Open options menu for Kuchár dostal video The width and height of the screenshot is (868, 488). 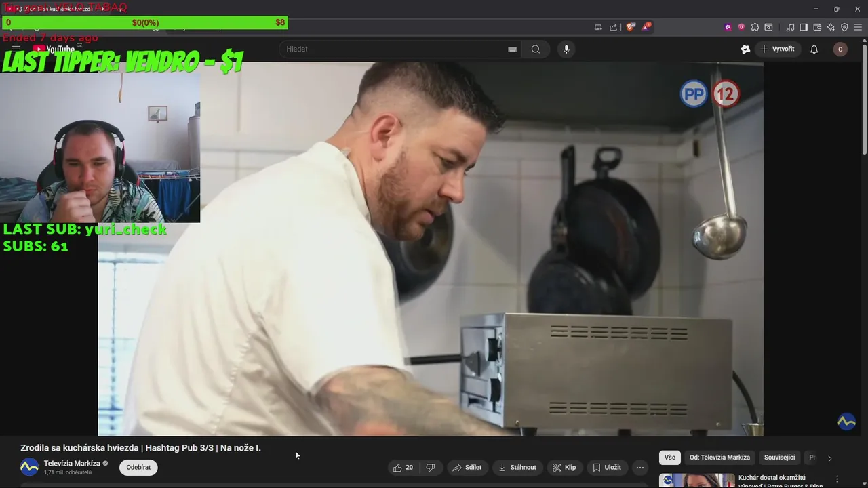(837, 479)
